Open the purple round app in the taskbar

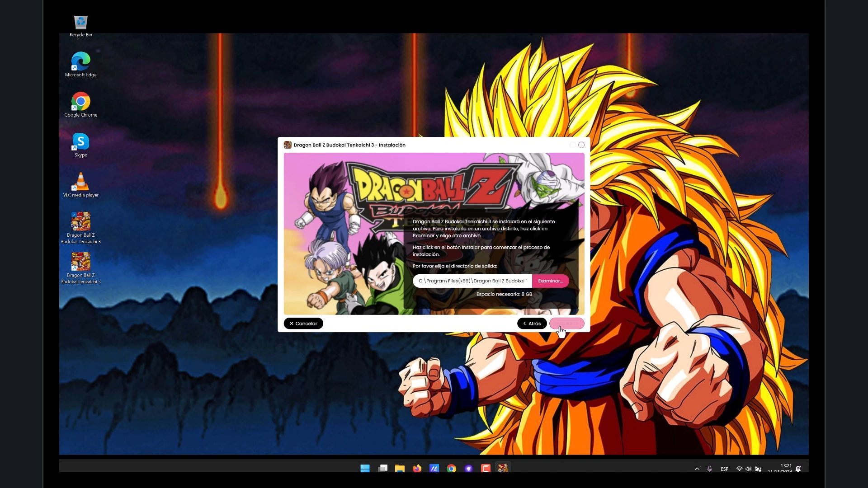[468, 469]
